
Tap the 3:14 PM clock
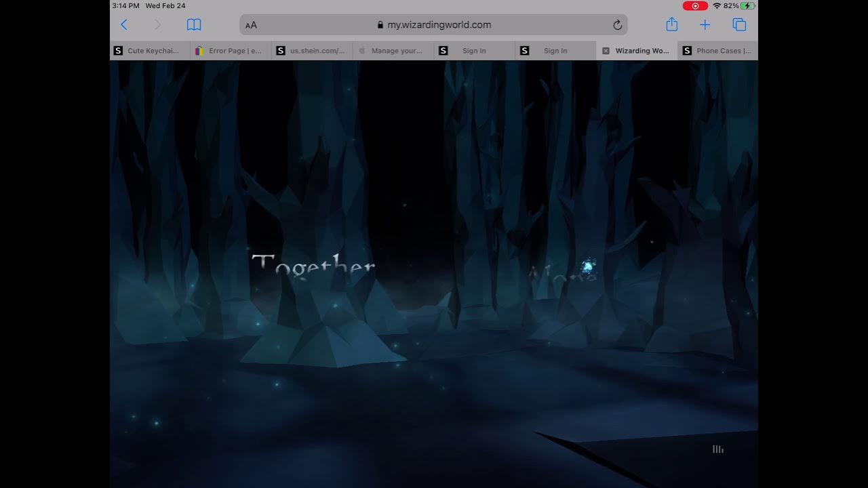point(125,5)
